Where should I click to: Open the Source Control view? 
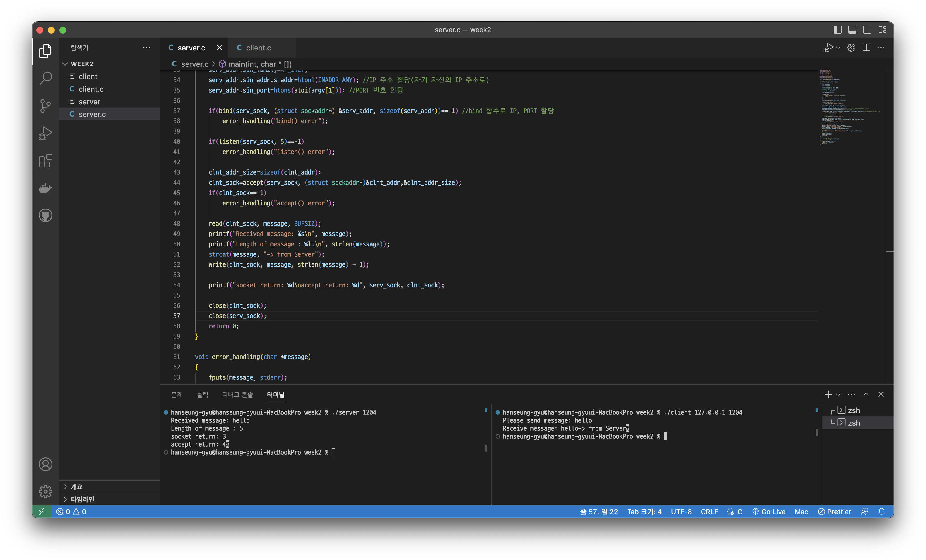click(46, 106)
